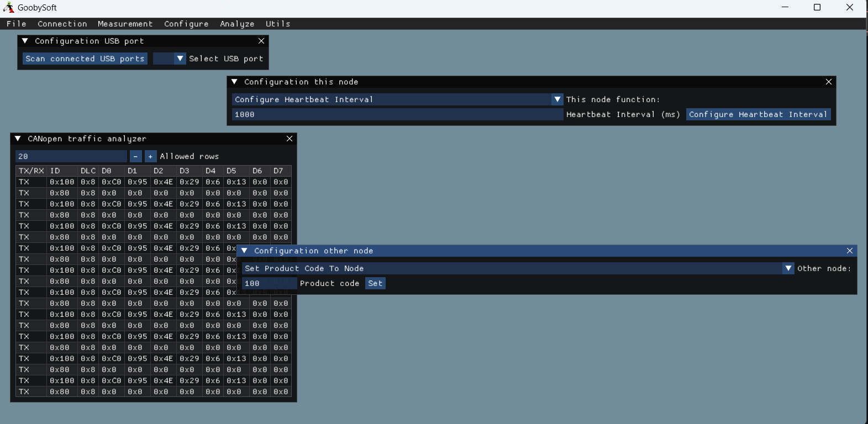This screenshot has width=868, height=424.
Task: Click the GoobySoft application icon in title bar
Action: pyautogui.click(x=8, y=8)
